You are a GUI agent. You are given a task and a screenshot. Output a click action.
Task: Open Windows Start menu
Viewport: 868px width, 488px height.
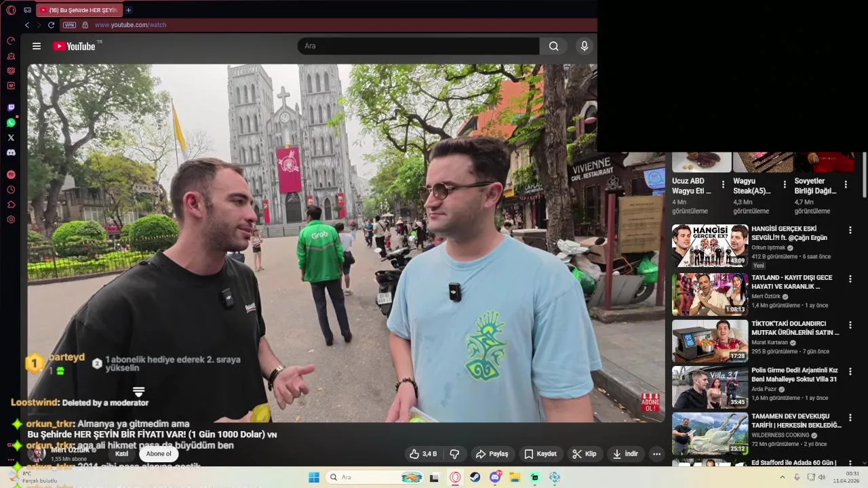(x=314, y=477)
